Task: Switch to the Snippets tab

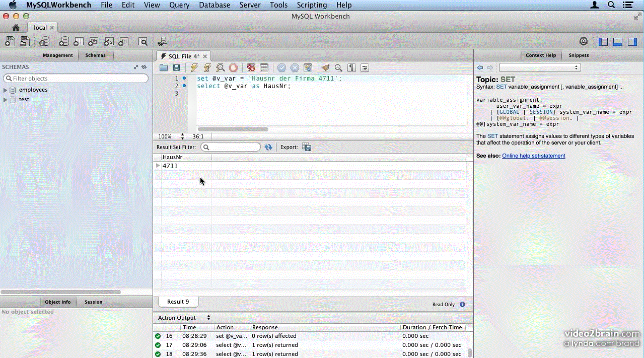Action: pos(579,55)
